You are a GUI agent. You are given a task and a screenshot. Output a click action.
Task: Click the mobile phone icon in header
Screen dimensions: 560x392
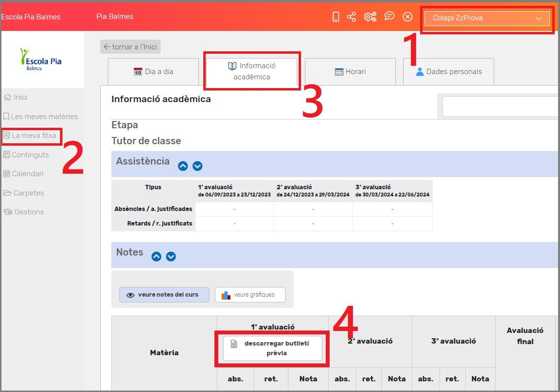coord(336,17)
